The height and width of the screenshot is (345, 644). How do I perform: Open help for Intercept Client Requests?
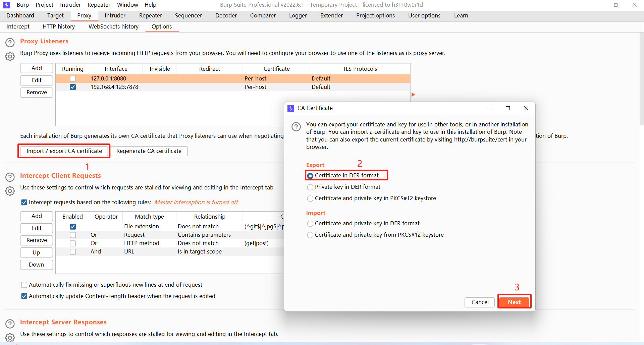[10, 177]
